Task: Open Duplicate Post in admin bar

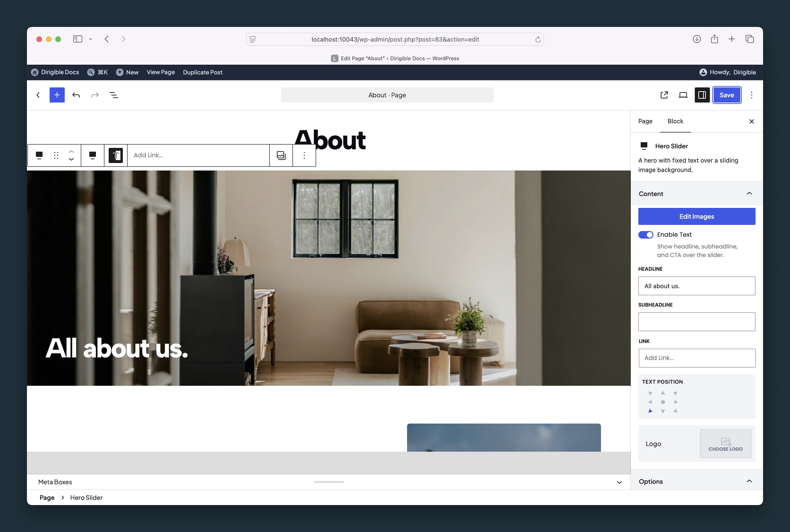Action: point(202,72)
